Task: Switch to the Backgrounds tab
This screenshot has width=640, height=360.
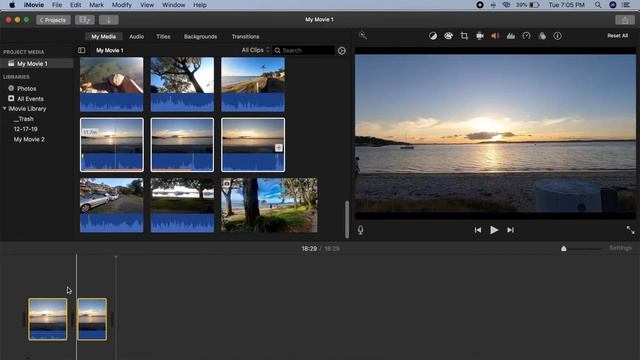Action: point(200,36)
